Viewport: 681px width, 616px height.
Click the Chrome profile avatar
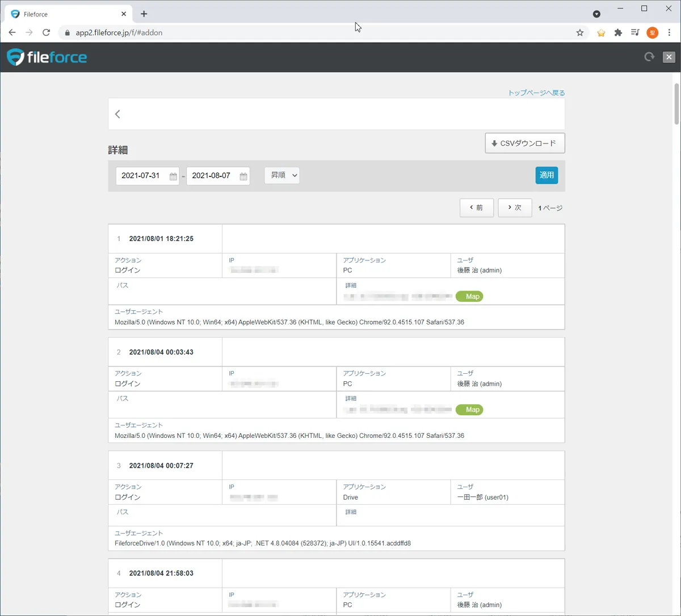click(652, 33)
